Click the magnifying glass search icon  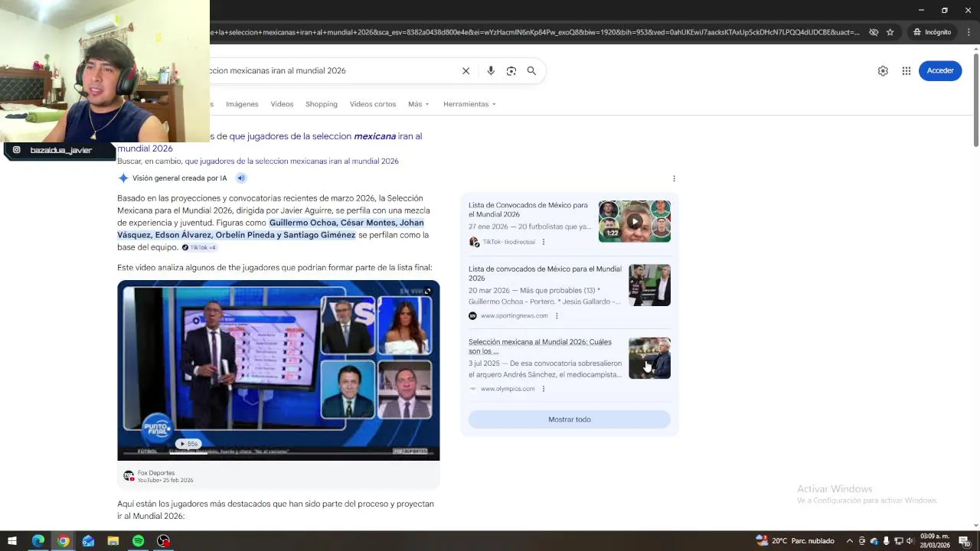(x=531, y=70)
